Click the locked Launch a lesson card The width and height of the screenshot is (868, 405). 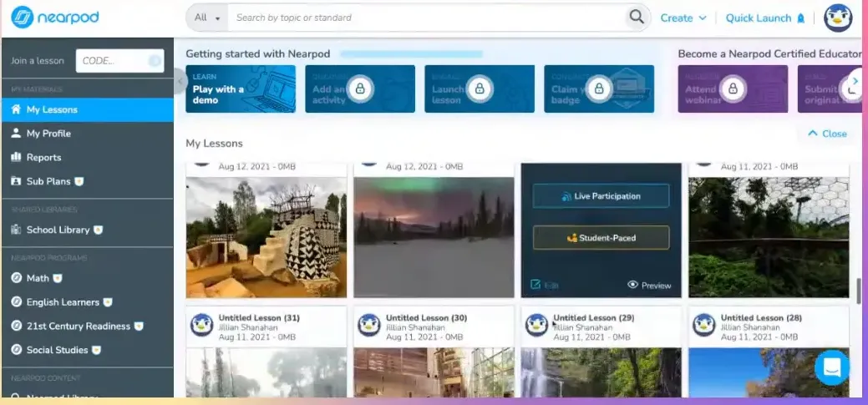click(480, 89)
